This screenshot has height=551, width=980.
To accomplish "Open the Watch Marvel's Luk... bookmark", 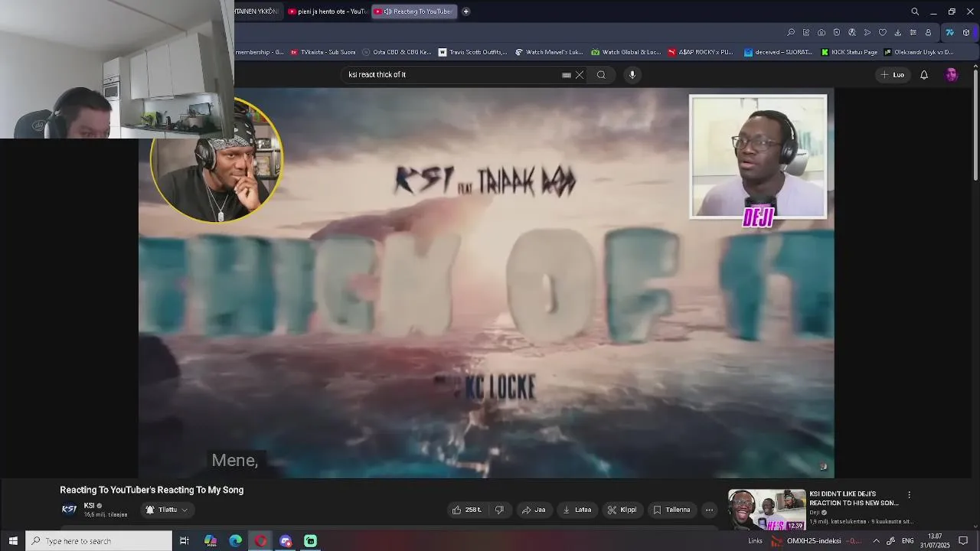I will (x=549, y=52).
